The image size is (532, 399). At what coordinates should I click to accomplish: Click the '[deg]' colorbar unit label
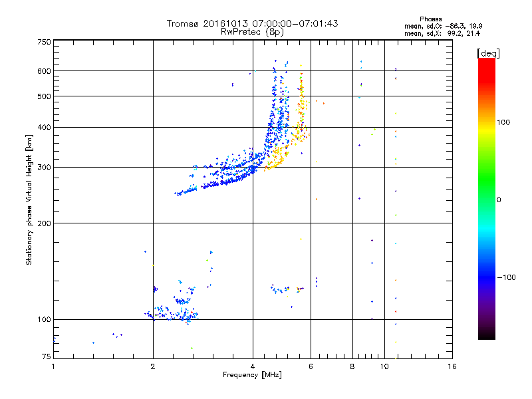(488, 53)
